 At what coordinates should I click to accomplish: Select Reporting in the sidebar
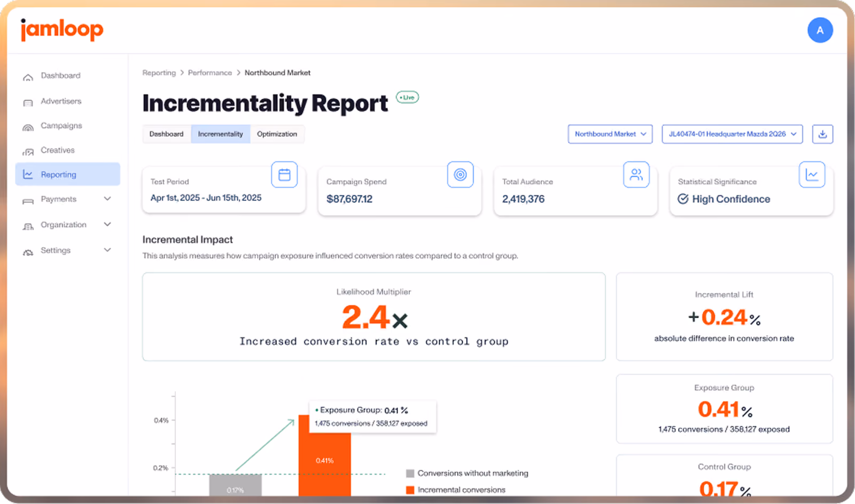pos(68,174)
